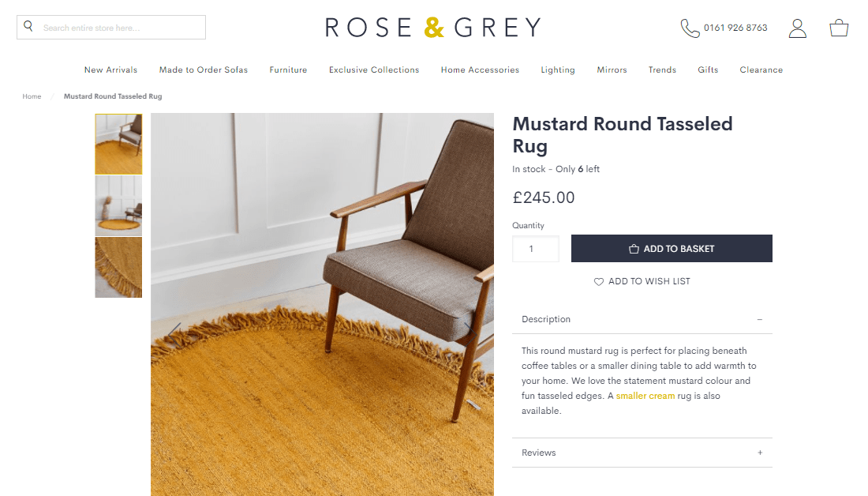
Task: Select the second rug thumbnail
Action: (x=118, y=205)
